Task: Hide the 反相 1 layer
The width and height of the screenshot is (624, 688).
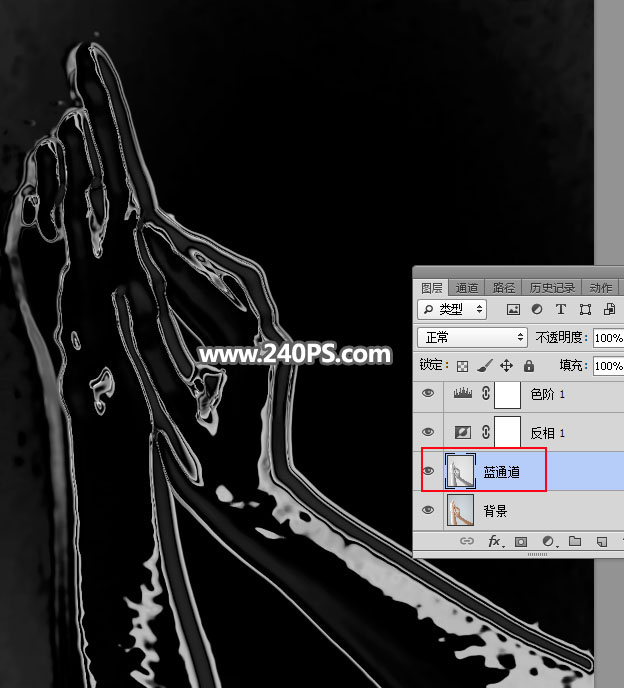Action: 428,432
